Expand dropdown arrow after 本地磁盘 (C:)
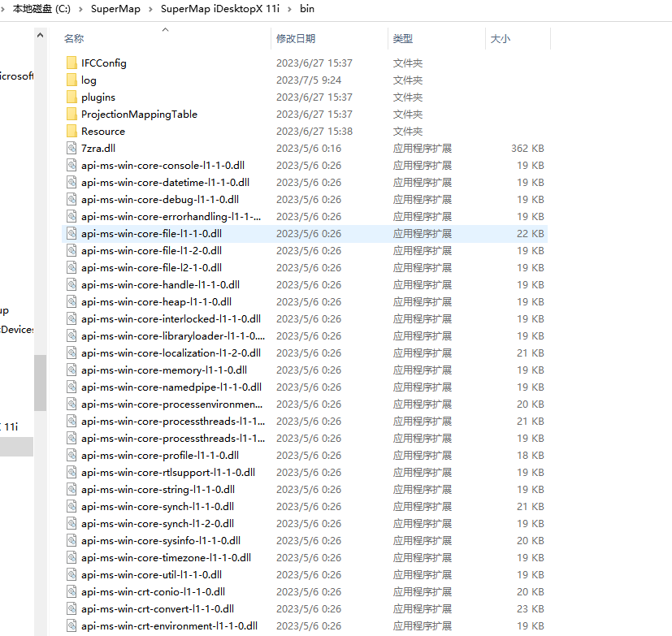 coord(80,9)
